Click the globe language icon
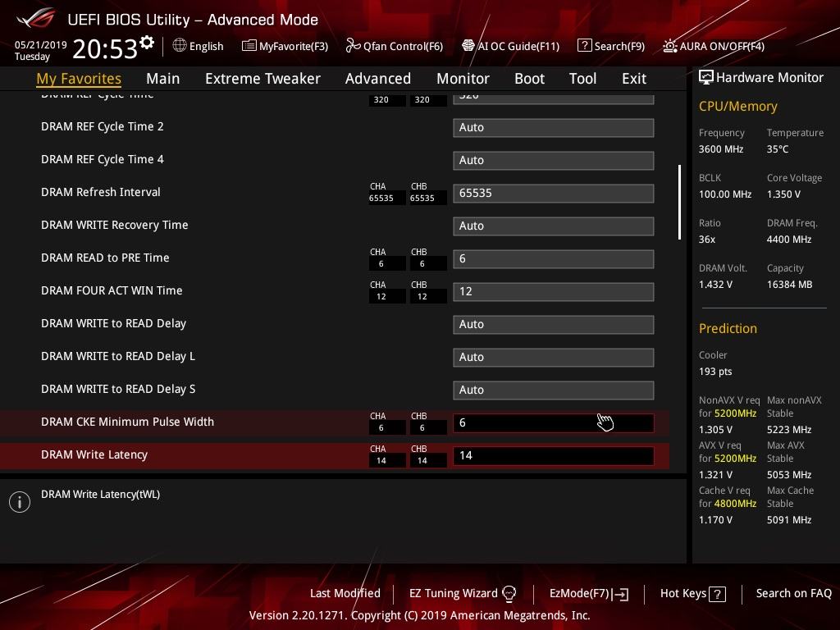This screenshot has width=840, height=630. point(180,46)
